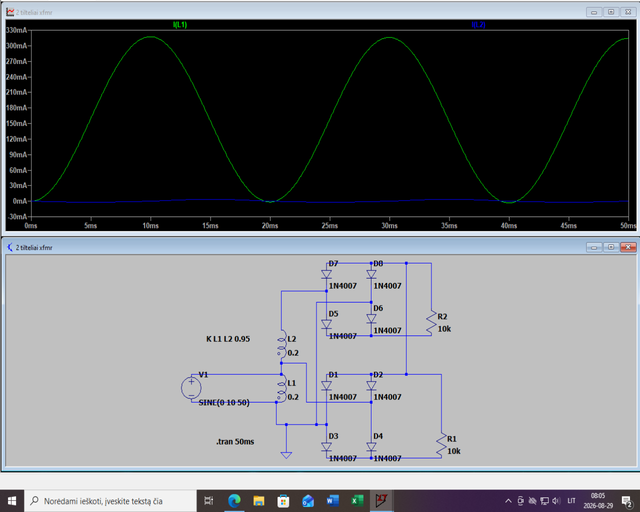Select diode D1 symbol
Viewport: 640px width, 512px height.
pos(326,385)
